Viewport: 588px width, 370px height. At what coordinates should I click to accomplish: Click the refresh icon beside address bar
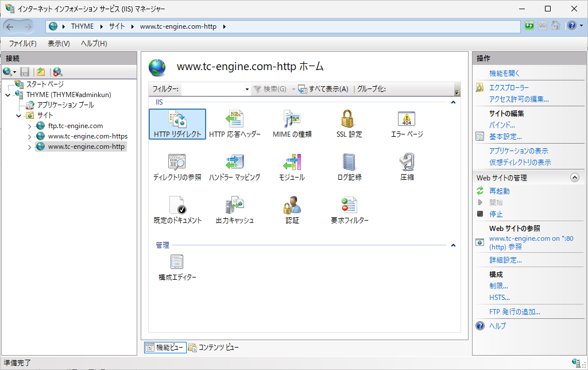point(529,26)
